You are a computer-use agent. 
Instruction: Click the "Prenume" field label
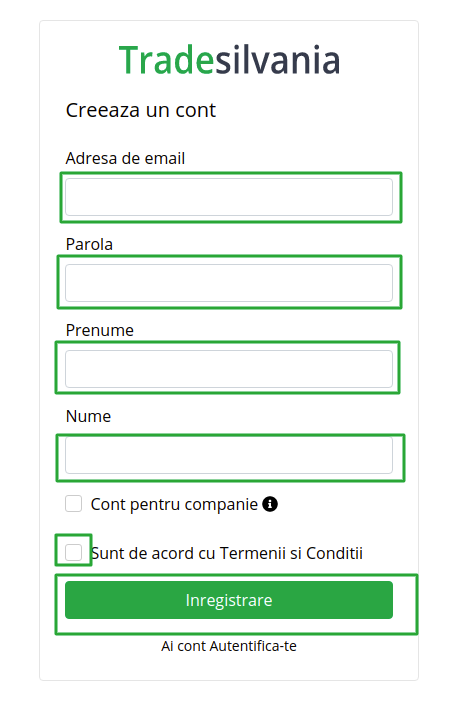coord(100,330)
